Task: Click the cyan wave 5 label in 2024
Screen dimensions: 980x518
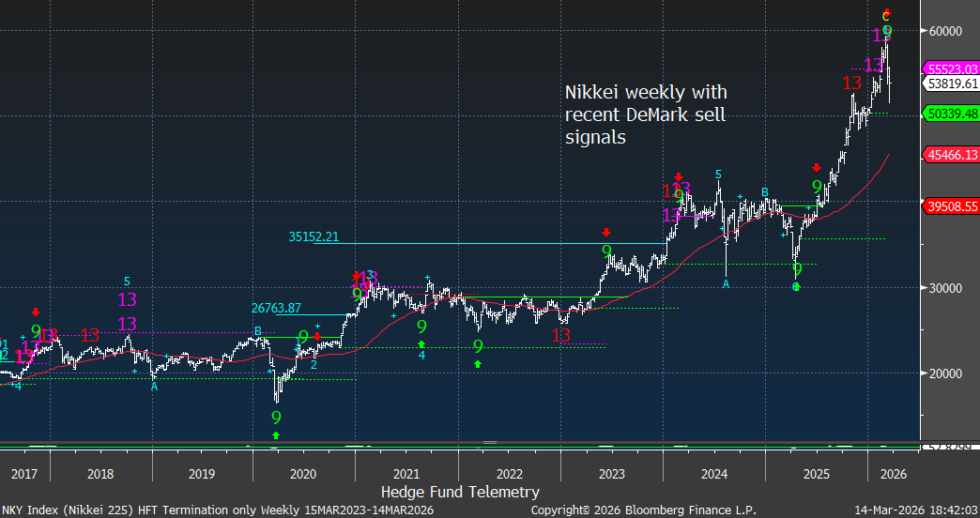Action: (x=718, y=175)
